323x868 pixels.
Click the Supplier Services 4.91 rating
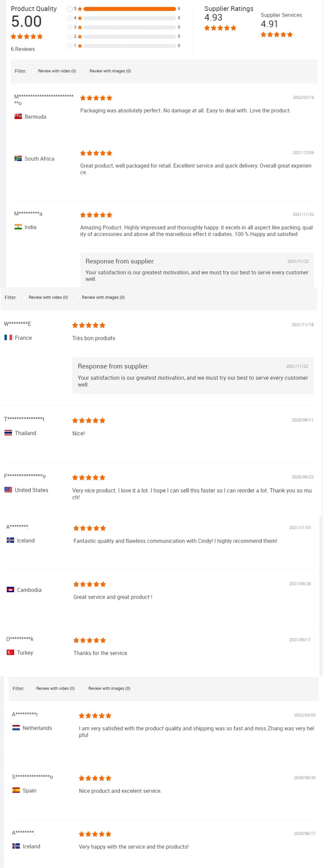click(270, 24)
